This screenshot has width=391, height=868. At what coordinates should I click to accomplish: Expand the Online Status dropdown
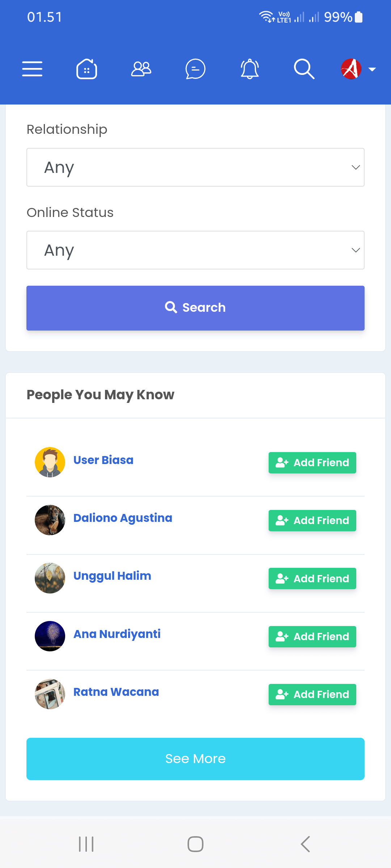click(195, 250)
